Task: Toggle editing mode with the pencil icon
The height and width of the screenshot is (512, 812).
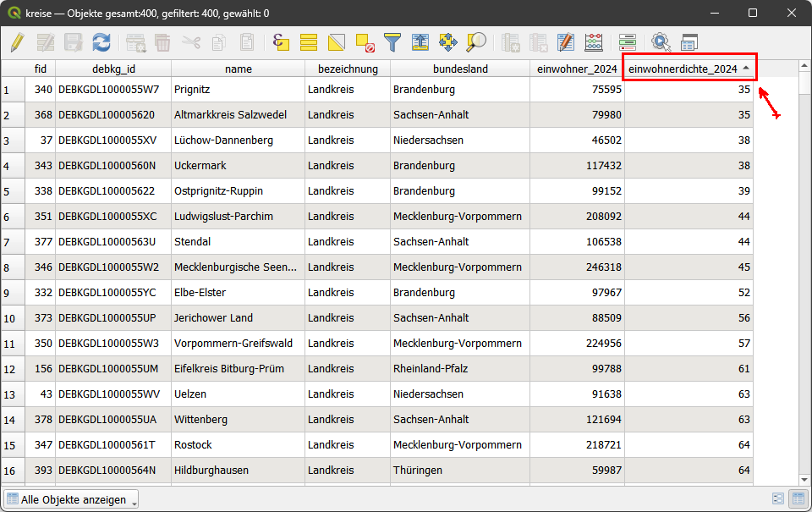Action: tap(17, 41)
